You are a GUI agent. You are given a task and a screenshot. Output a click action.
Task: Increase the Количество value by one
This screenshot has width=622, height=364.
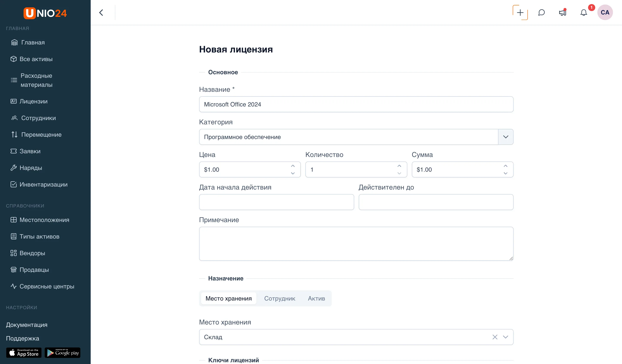pos(399,166)
